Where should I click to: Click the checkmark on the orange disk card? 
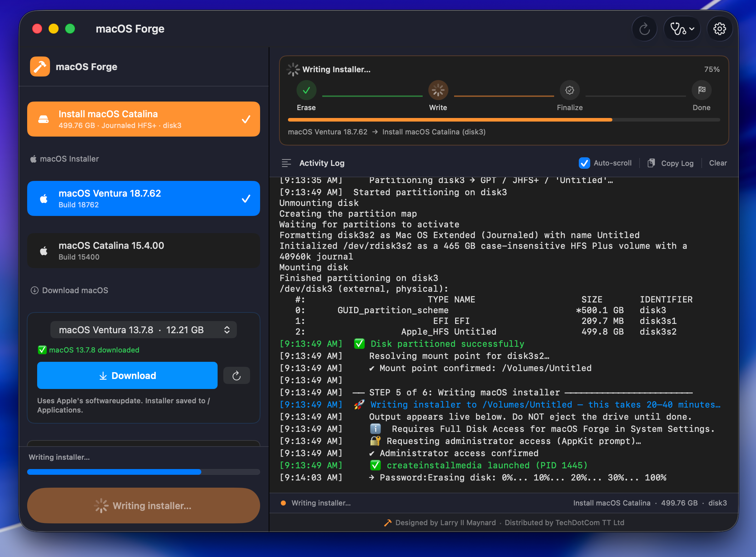[246, 119]
